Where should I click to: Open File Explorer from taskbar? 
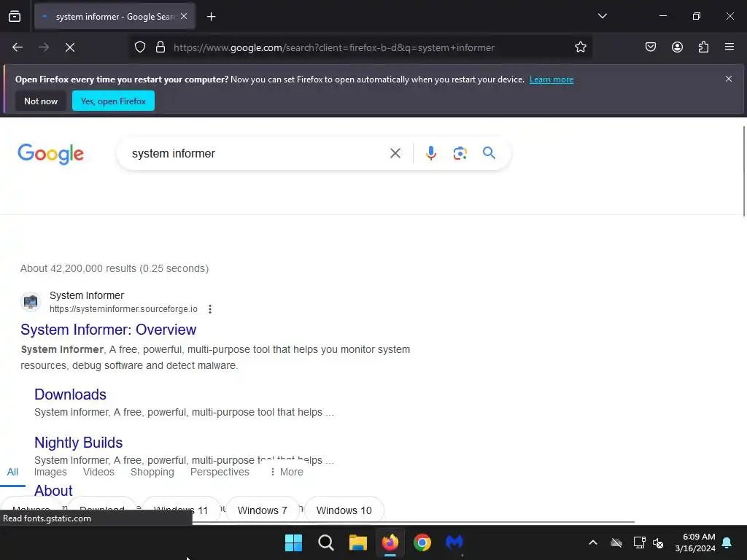[x=357, y=542]
